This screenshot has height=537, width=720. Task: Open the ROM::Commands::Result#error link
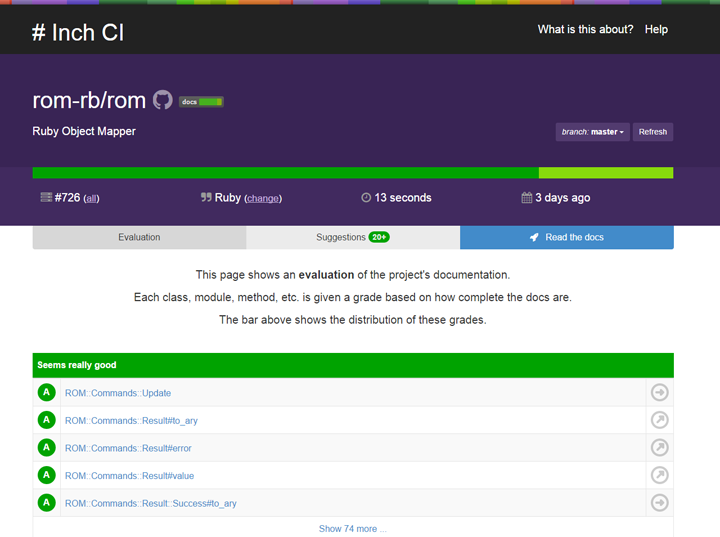coord(128,448)
